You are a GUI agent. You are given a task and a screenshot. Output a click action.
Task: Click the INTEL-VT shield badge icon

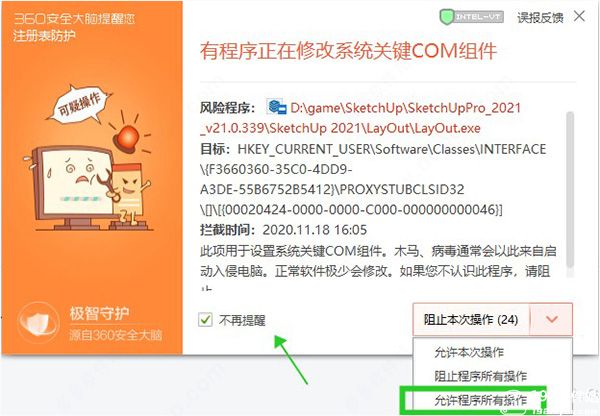pyautogui.click(x=471, y=17)
